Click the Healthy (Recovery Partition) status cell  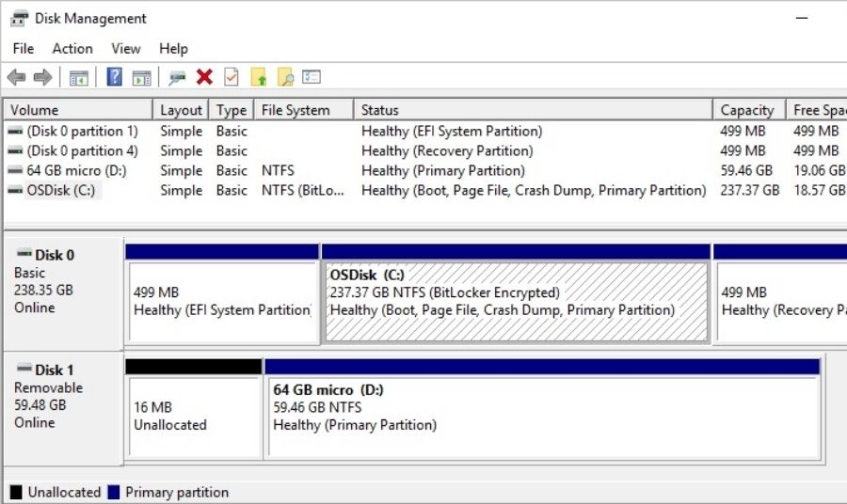click(447, 150)
